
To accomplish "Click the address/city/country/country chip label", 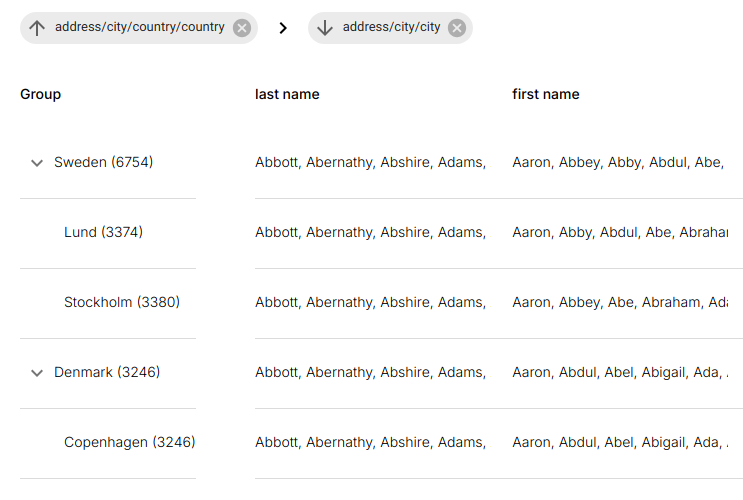I will (140, 28).
